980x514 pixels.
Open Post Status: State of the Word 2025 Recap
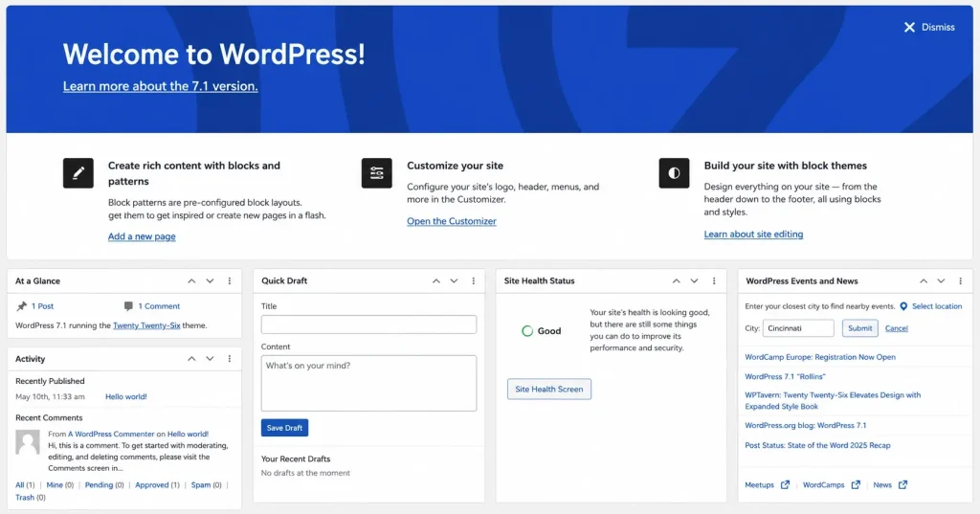pyautogui.click(x=817, y=445)
